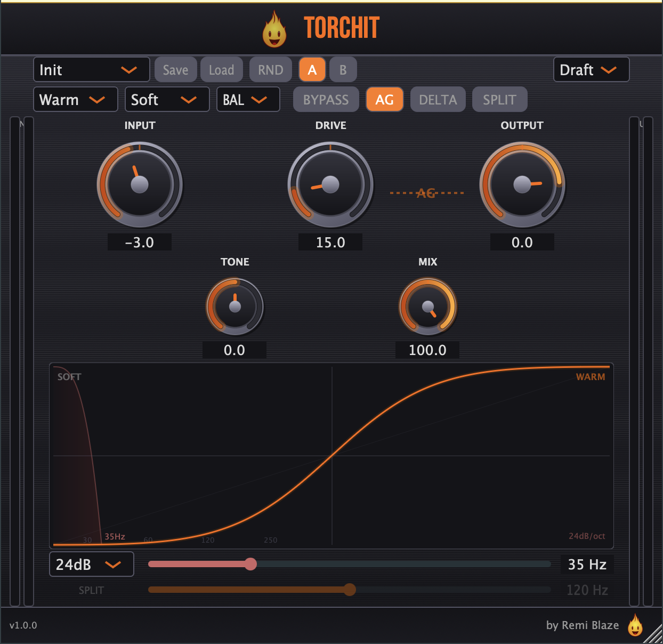Toggle the BYPASS button
The width and height of the screenshot is (663, 644).
pyautogui.click(x=326, y=100)
